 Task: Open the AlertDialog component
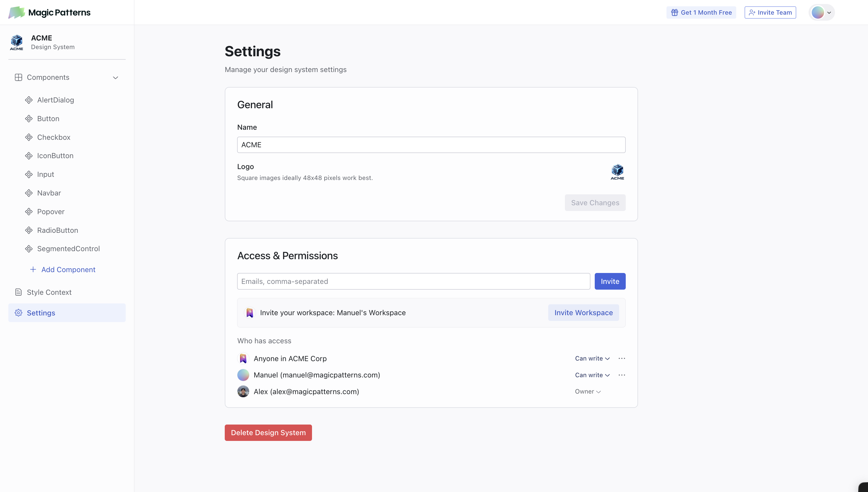pos(55,100)
